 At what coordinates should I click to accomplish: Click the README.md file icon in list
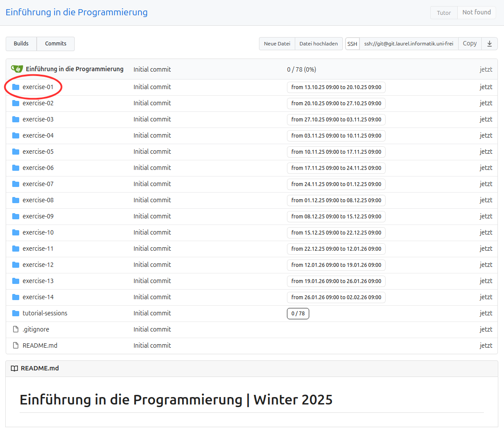tap(16, 346)
